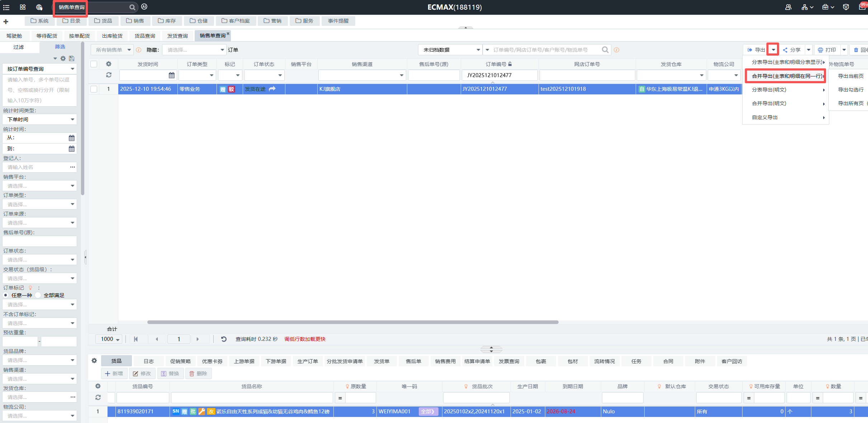
Task: Open the 1000 page size dropdown
Action: point(109,339)
